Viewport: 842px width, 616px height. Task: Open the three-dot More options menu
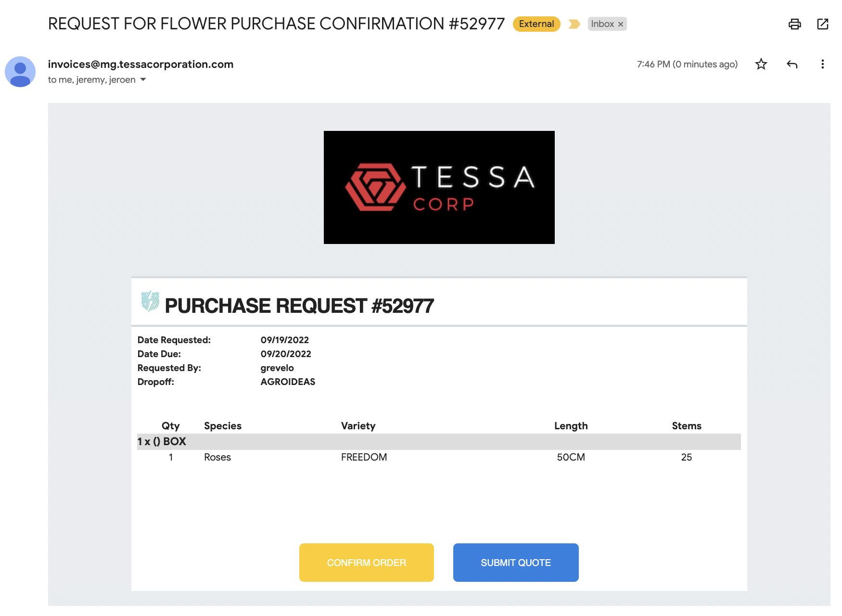coord(822,64)
